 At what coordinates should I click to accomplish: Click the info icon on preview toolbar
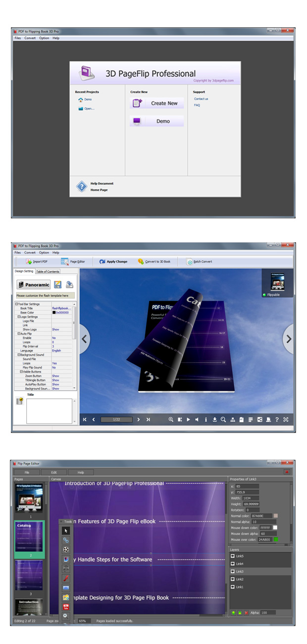205,420
